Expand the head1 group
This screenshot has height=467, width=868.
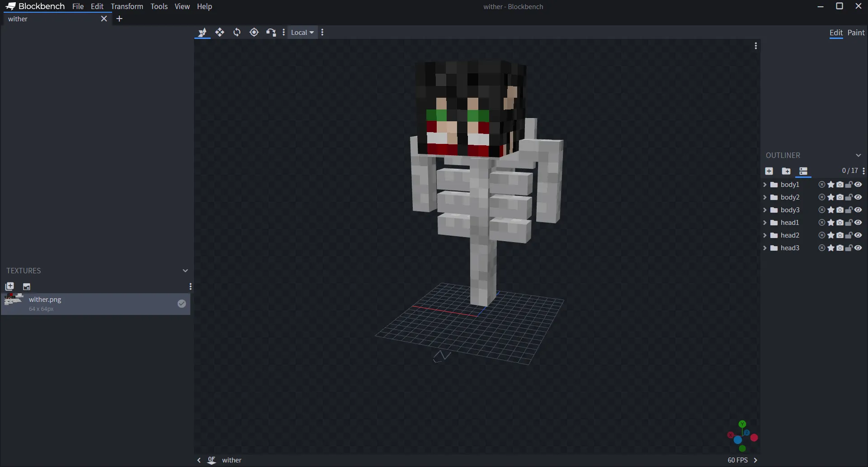(x=764, y=223)
